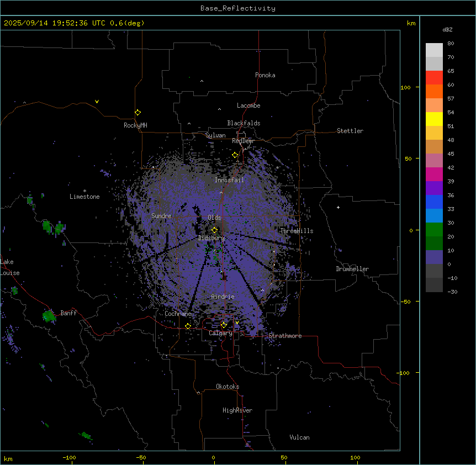
Task: Click the -100 tick label on the right axis
Action: [404, 373]
